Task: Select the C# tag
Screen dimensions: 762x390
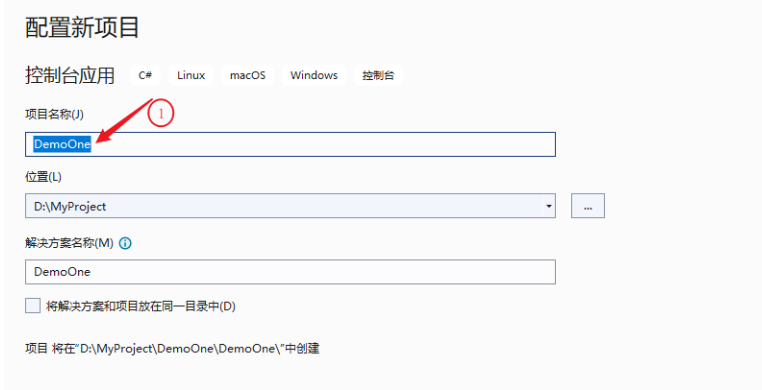Action: point(145,75)
